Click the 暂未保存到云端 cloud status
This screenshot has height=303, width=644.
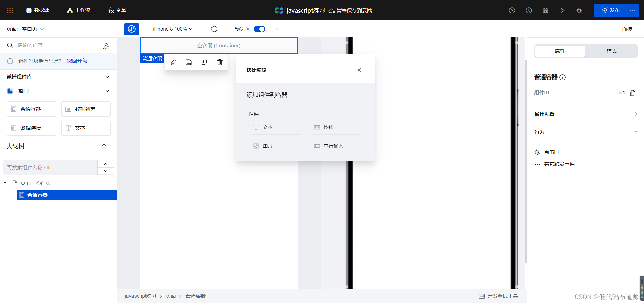(x=351, y=11)
